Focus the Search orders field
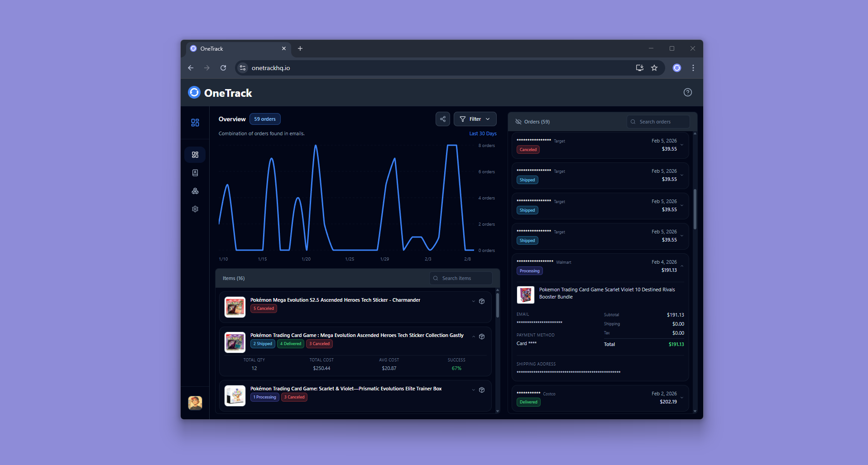The image size is (868, 465). pos(658,122)
